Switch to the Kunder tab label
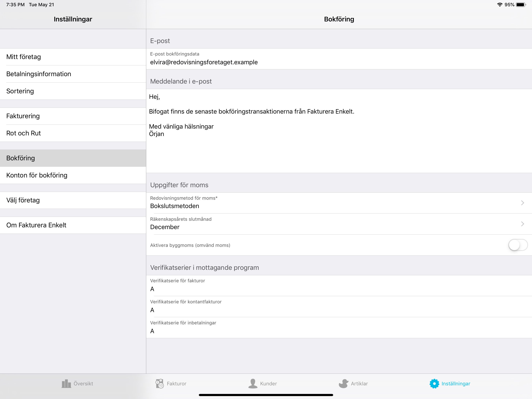The width and height of the screenshot is (532, 399). click(268, 384)
